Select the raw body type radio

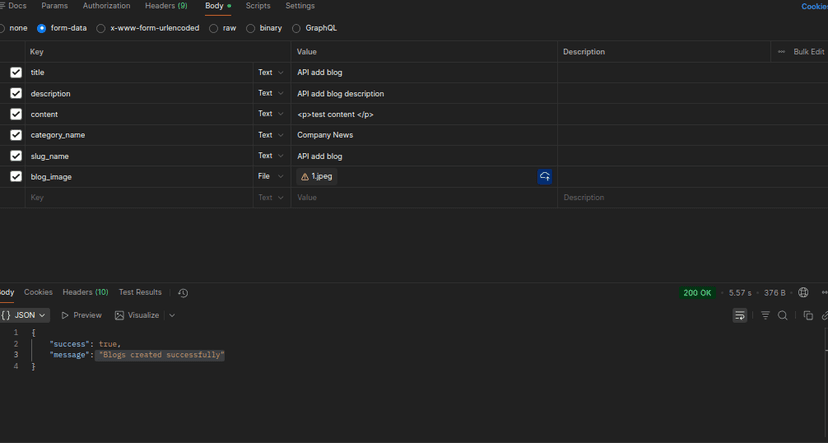214,29
